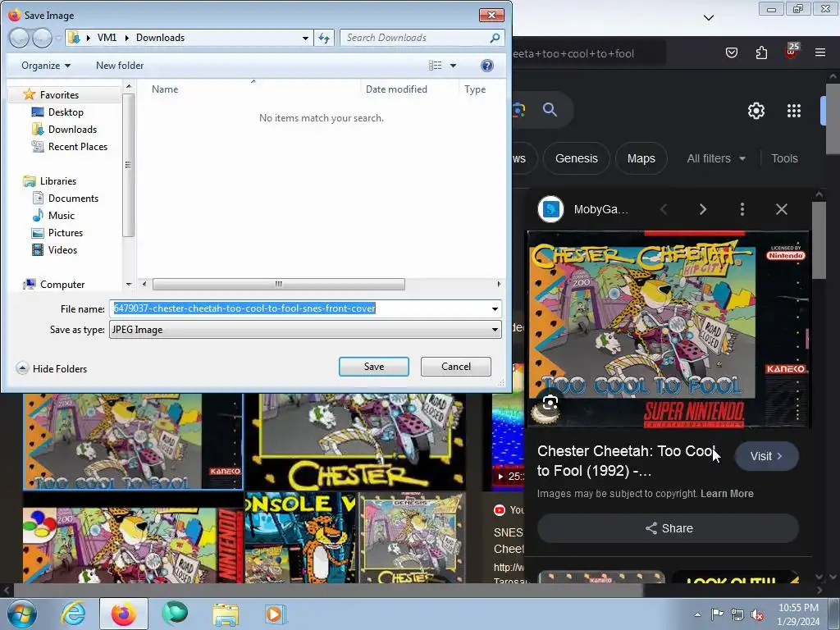Image resolution: width=840 pixels, height=630 pixels.
Task: Collapse with Hide Folders toggle
Action: tap(52, 368)
